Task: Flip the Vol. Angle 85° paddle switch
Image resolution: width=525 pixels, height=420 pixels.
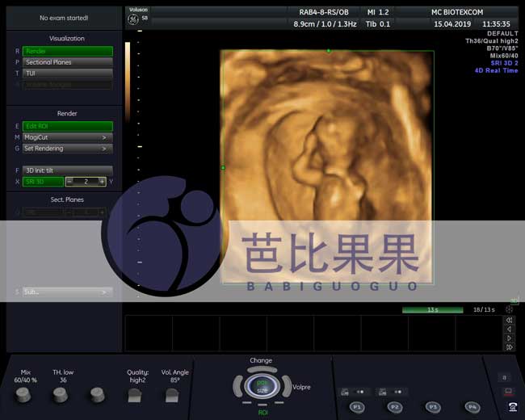Action: pyautogui.click(x=172, y=396)
